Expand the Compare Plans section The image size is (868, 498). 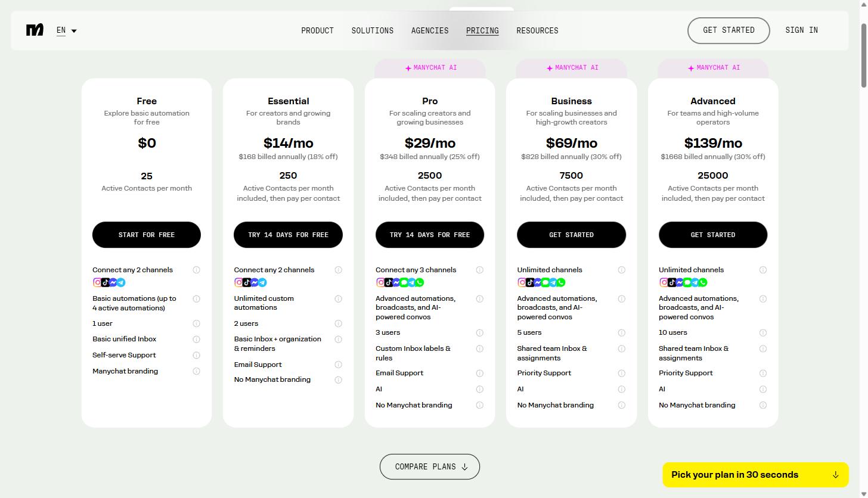(430, 467)
